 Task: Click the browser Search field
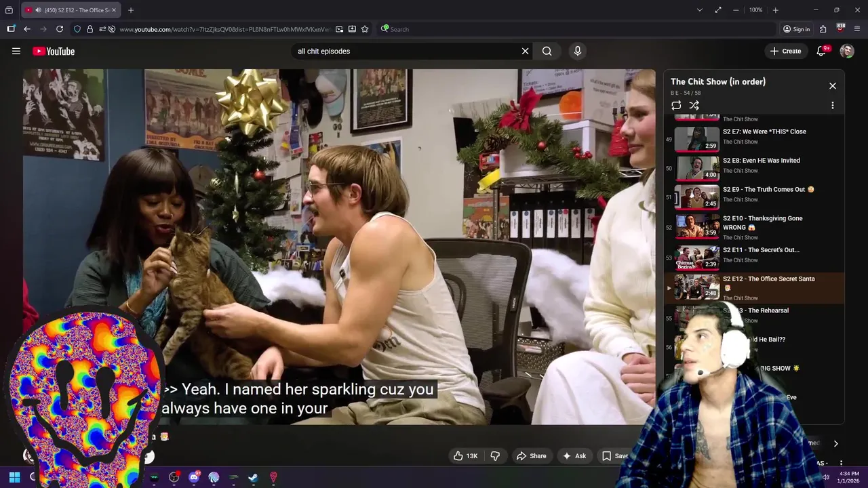pyautogui.click(x=576, y=29)
